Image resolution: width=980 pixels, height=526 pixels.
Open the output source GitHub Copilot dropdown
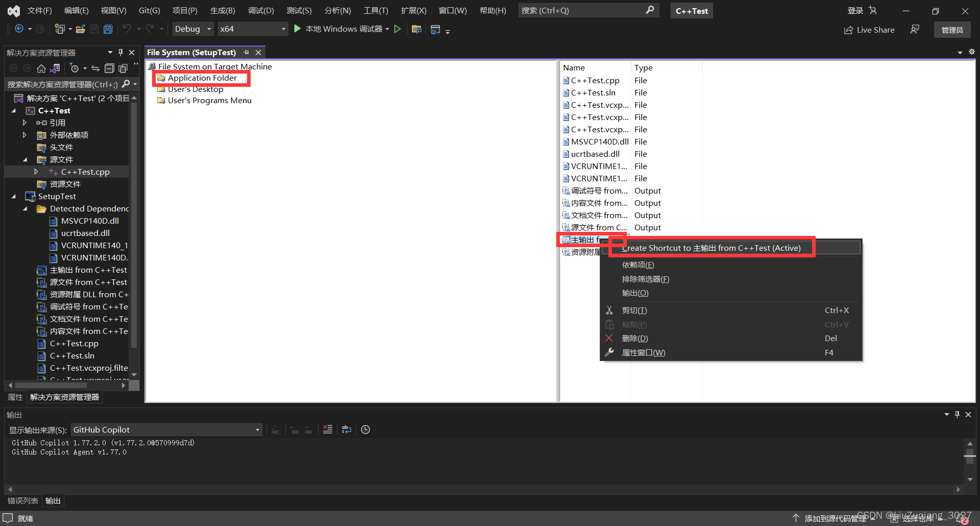click(x=166, y=429)
